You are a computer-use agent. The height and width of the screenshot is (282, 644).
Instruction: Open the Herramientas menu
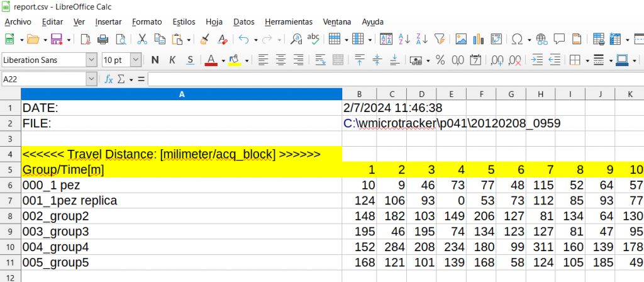tap(289, 22)
